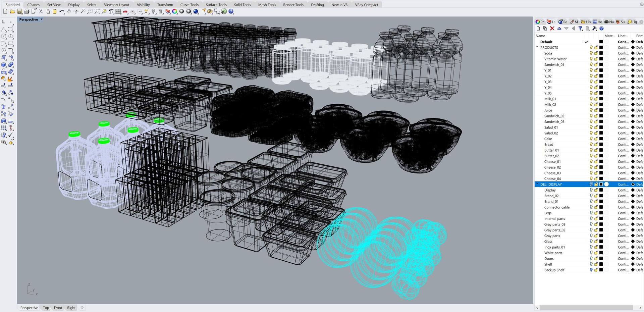This screenshot has width=644, height=312.
Task: Click the Move layer up triangle
Action: (x=559, y=29)
